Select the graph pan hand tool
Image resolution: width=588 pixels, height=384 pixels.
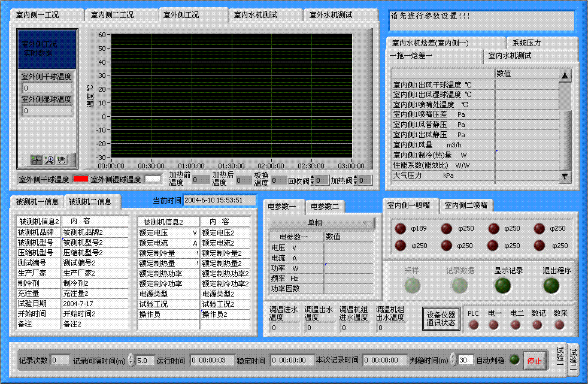click(61, 159)
